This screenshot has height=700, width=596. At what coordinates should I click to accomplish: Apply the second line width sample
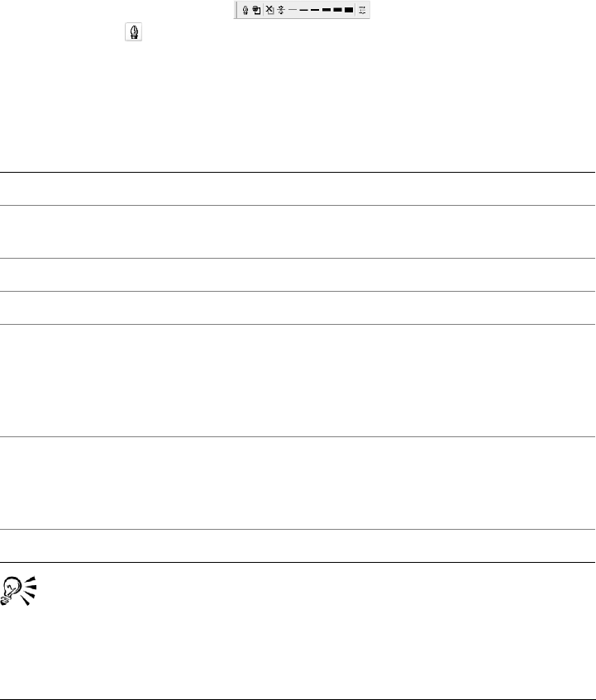[x=303, y=10]
